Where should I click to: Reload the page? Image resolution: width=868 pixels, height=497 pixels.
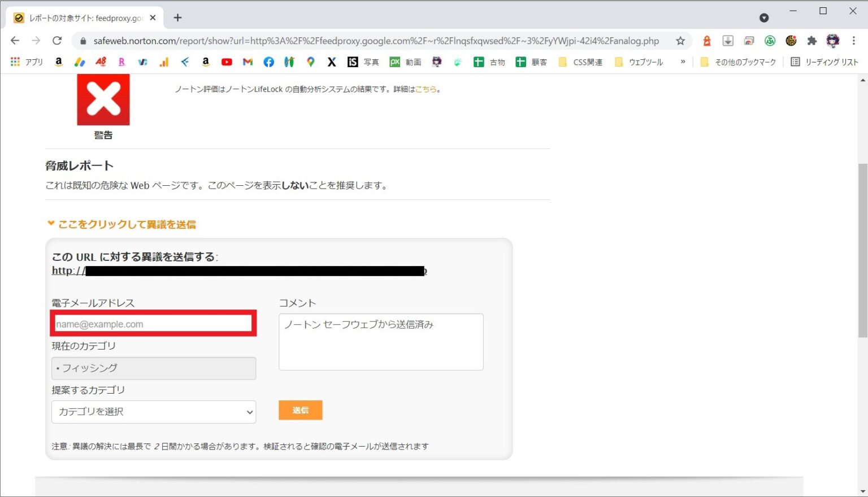57,41
